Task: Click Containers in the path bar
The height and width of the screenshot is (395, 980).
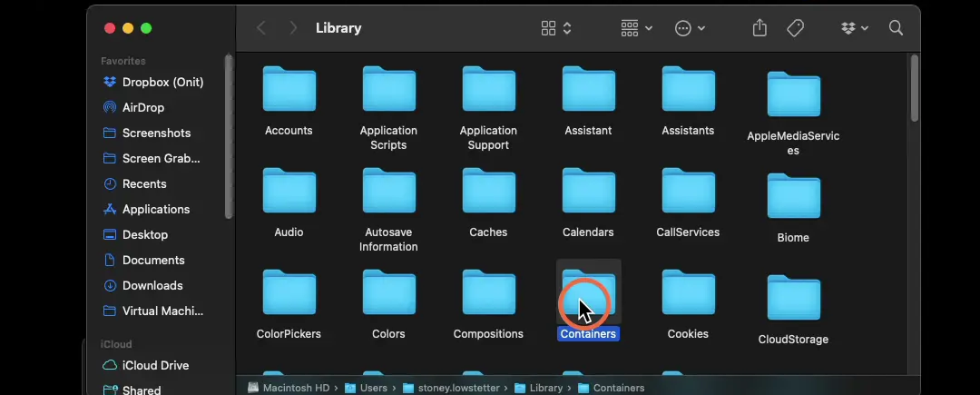Action: (611, 388)
